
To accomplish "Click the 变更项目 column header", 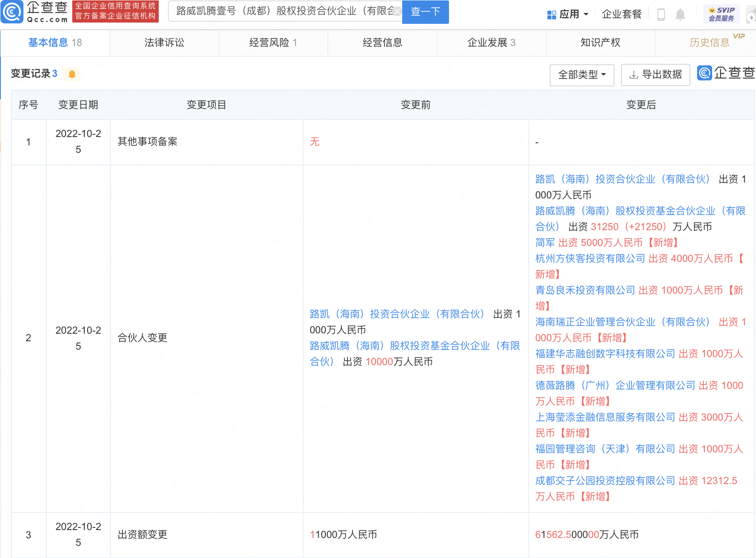I will click(x=206, y=105).
